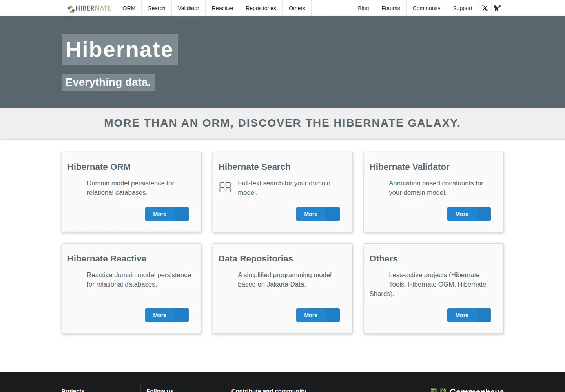Click More on the Hibernate Reactive card
Viewport: 565px width, 392px height.
167,315
